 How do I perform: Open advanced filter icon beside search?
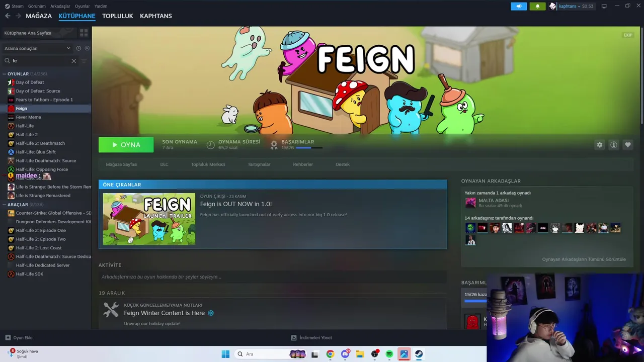coord(84,61)
